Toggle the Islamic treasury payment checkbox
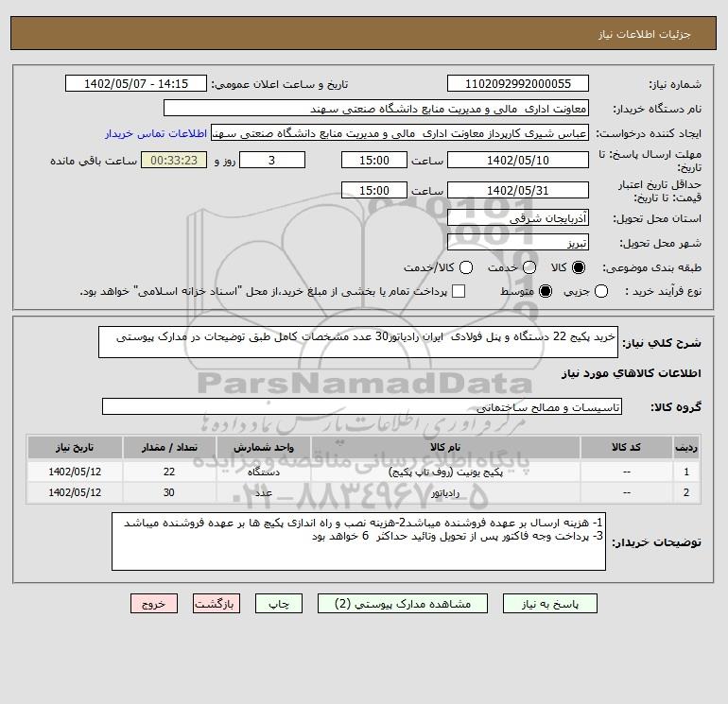Screen dimensions: 728x704 pyautogui.click(x=459, y=291)
